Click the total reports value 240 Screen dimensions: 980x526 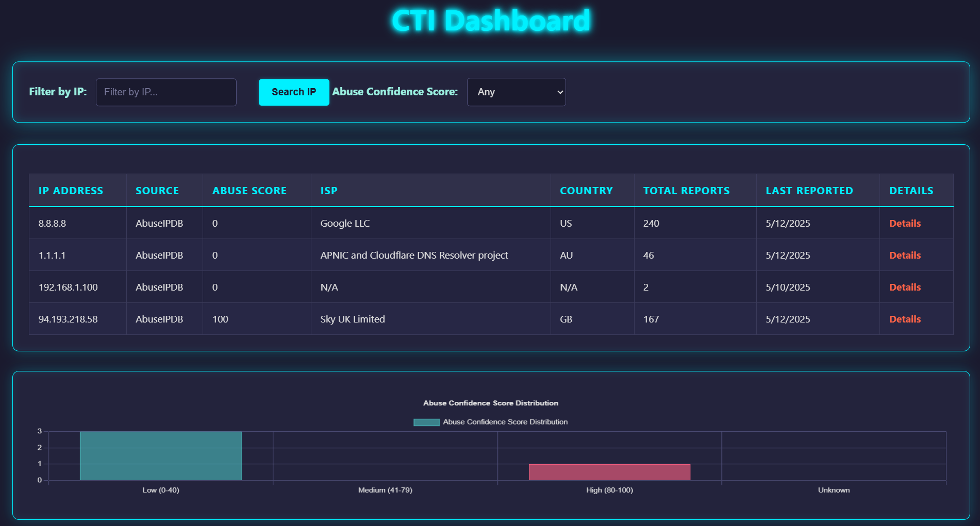(651, 223)
